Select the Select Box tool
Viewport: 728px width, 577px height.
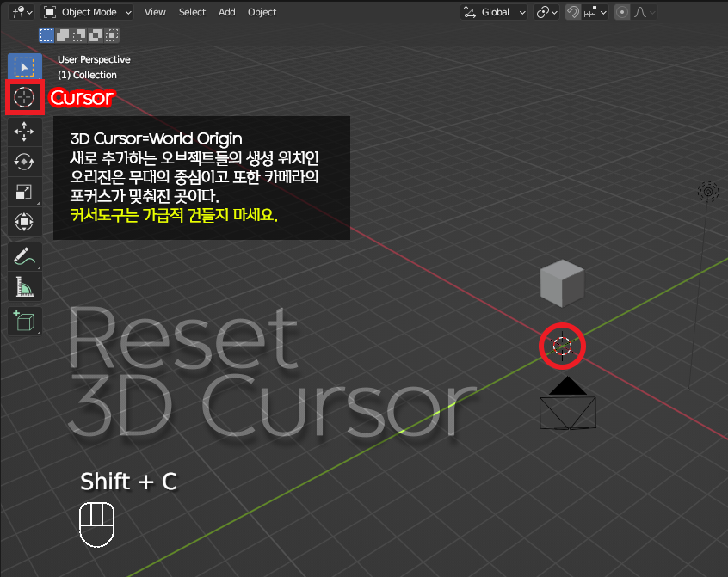pyautogui.click(x=25, y=67)
